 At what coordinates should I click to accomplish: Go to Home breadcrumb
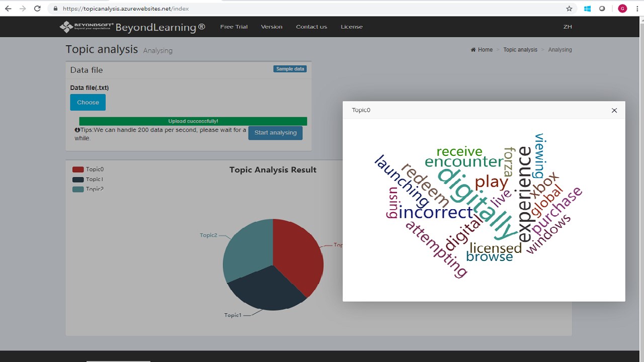pyautogui.click(x=482, y=50)
